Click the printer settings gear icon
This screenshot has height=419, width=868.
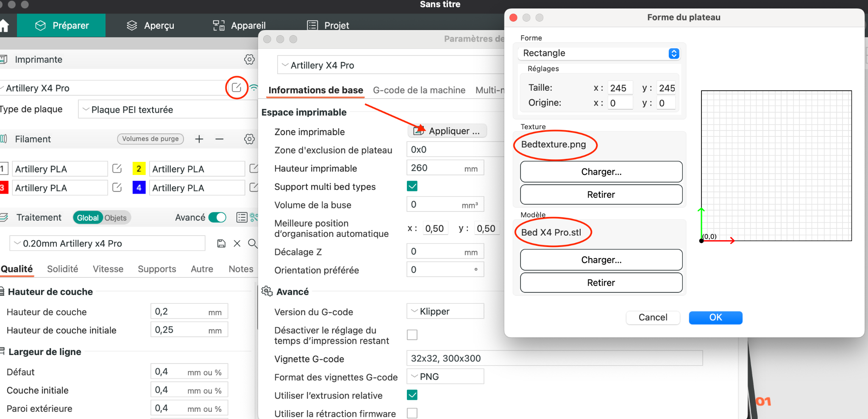point(249,59)
